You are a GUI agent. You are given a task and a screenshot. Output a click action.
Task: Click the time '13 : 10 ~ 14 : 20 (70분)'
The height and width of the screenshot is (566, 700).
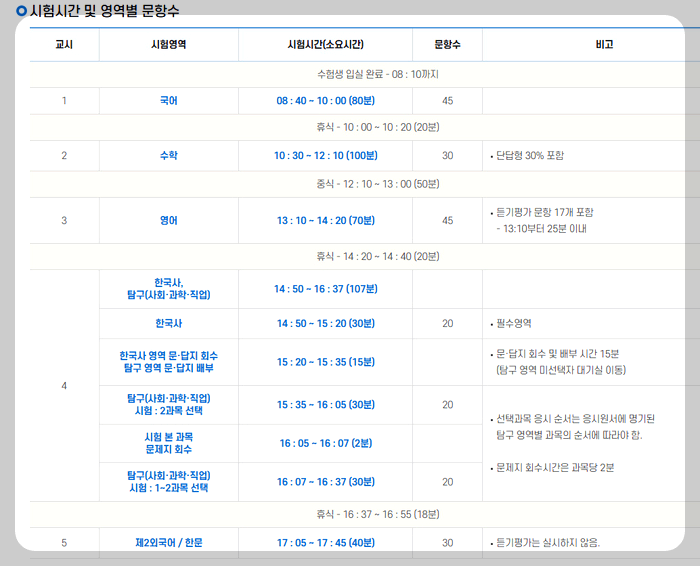tap(325, 221)
